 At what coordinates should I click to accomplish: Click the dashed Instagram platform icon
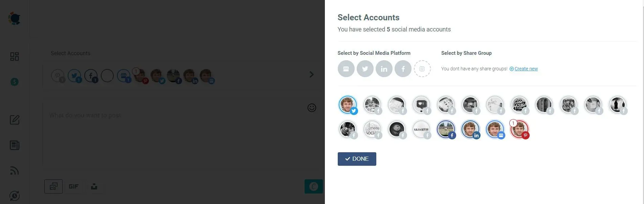pyautogui.click(x=422, y=69)
